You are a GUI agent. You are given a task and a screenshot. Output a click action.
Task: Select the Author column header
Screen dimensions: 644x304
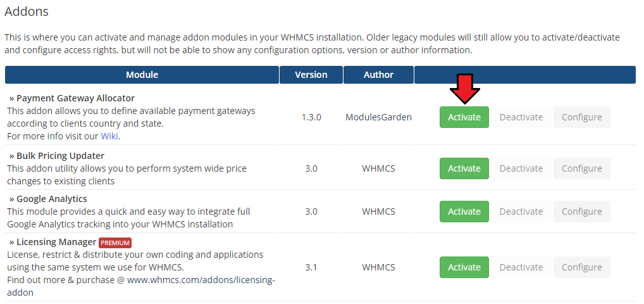378,75
